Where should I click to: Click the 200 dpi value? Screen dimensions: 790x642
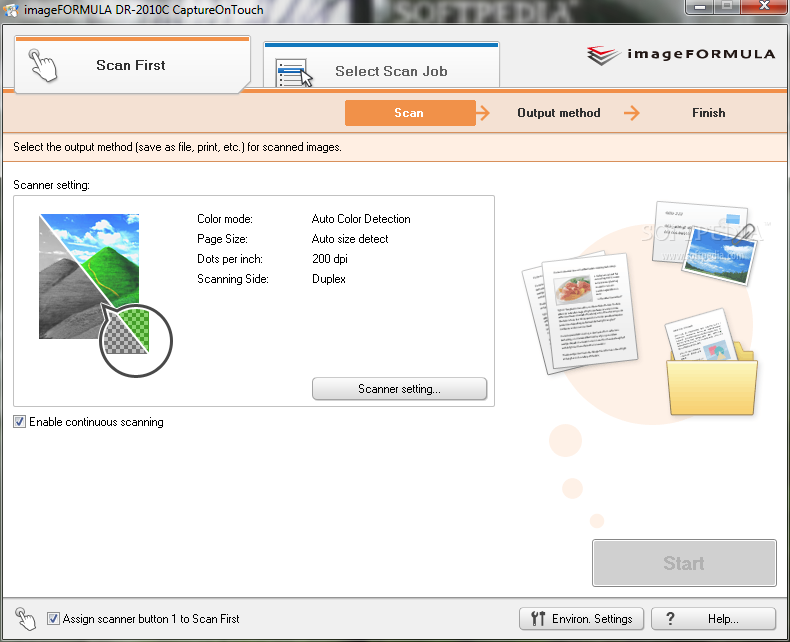[x=330, y=259]
